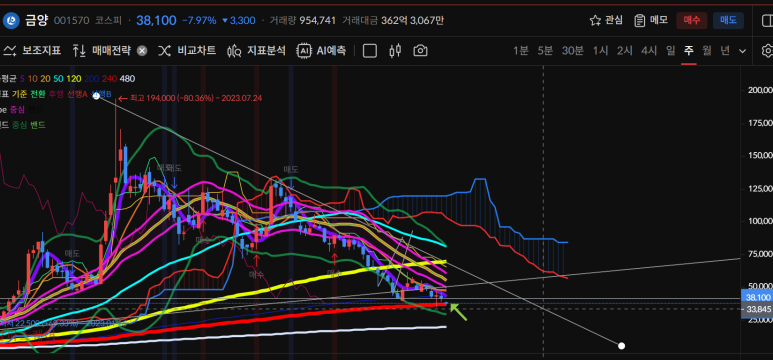Open 메모 note button
773x360 pixels.
(651, 20)
